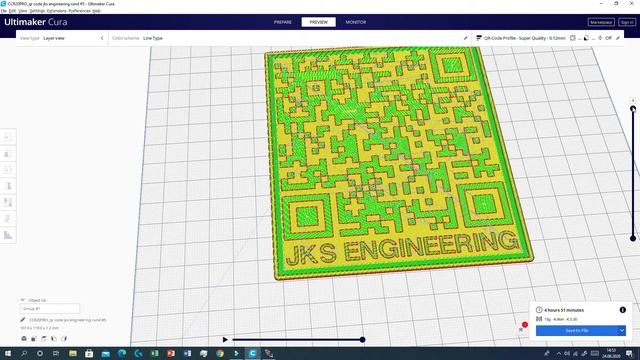Collapse the View type panel chevron
This screenshot has height=360, width=640.
pyautogui.click(x=102, y=38)
